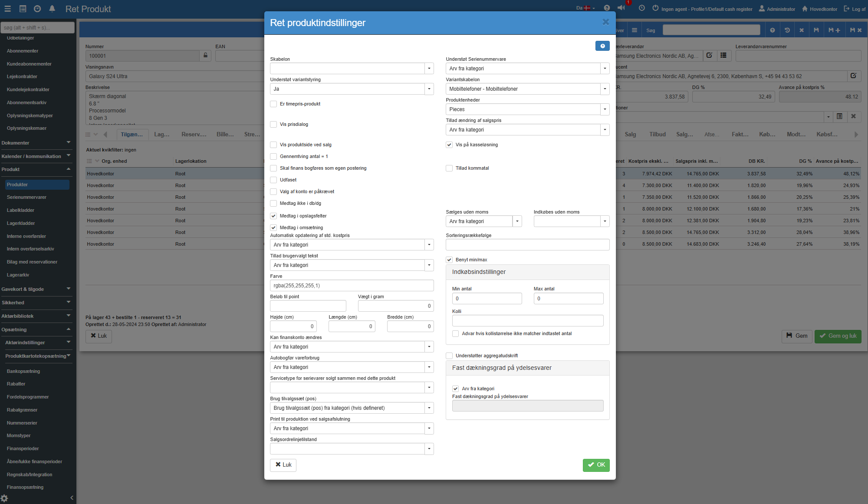Enable the Er timepris-produkt checkbox

[x=273, y=104]
